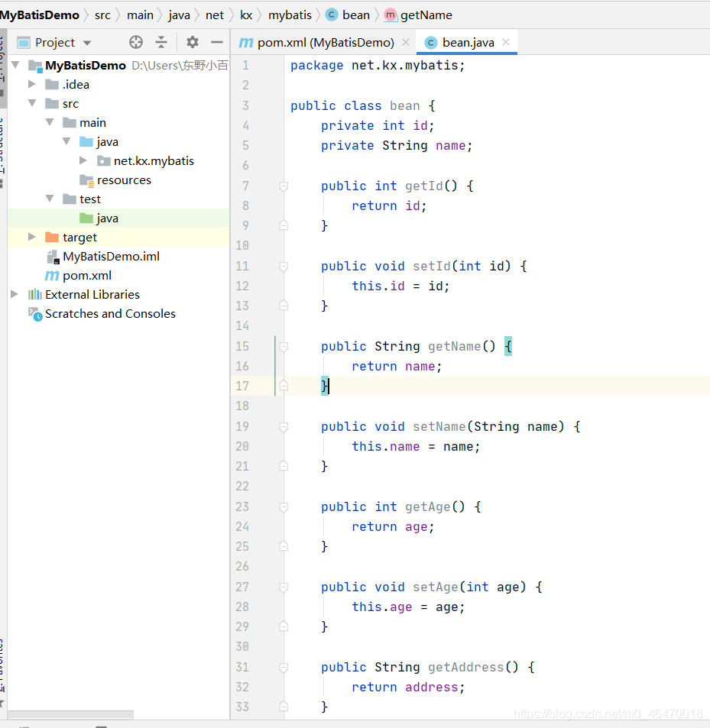Select External Libraries in tree
The image size is (710, 728).
tap(83, 294)
